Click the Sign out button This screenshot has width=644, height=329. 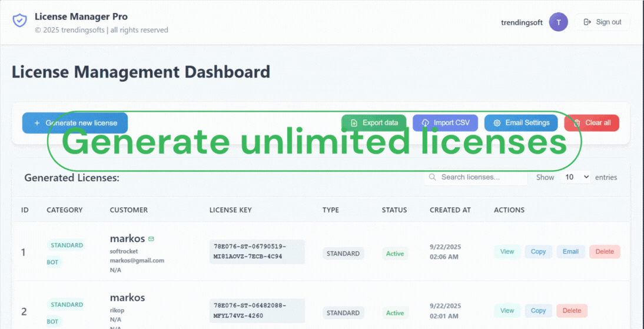click(x=602, y=22)
